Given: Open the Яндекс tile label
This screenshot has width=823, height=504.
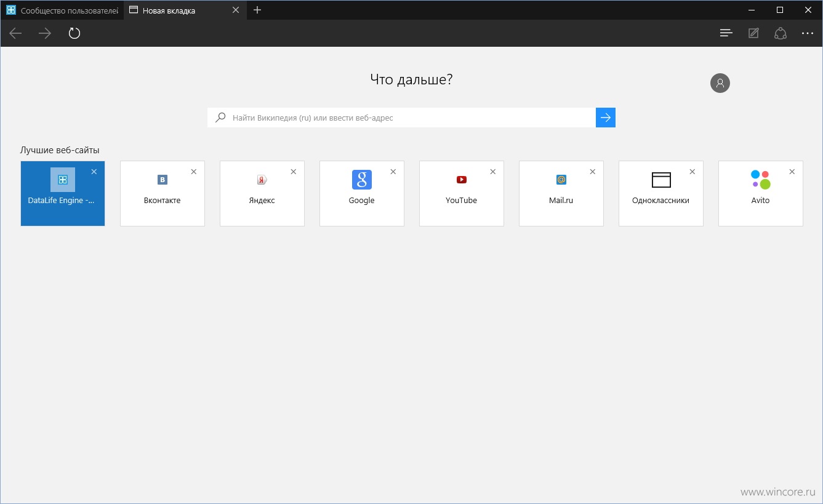Looking at the screenshot, I should (262, 201).
